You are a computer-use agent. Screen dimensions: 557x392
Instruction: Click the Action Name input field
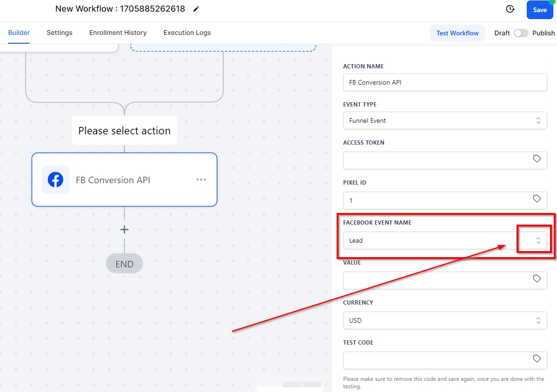444,82
